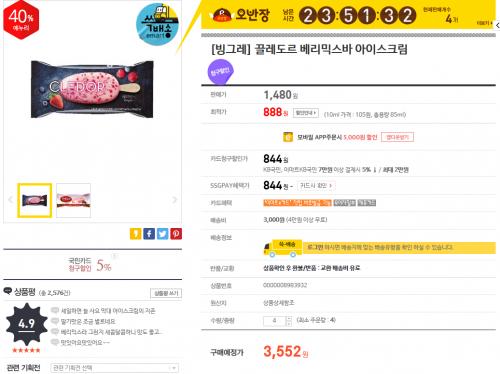Pin product on Pinterest
This screenshot has height=374, width=500.
[x=176, y=234]
